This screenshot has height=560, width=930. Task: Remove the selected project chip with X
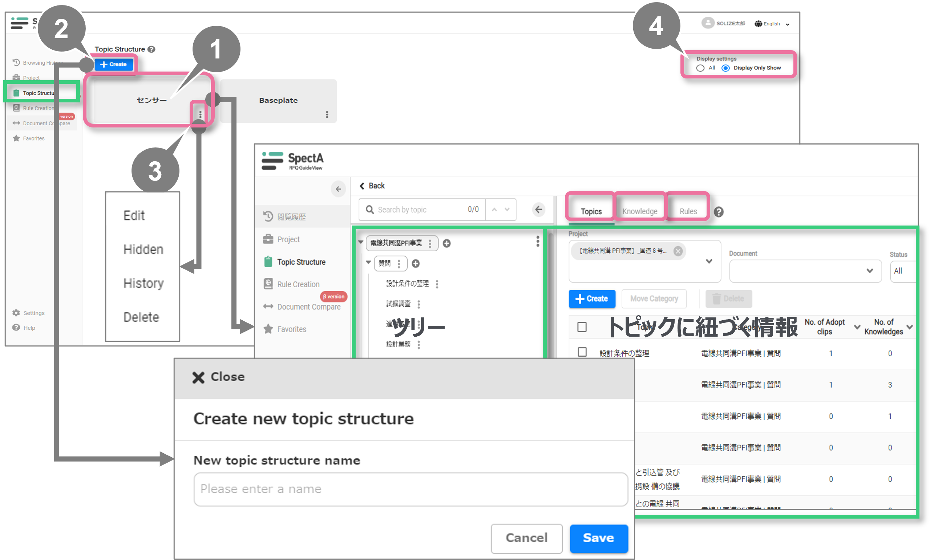coord(678,251)
